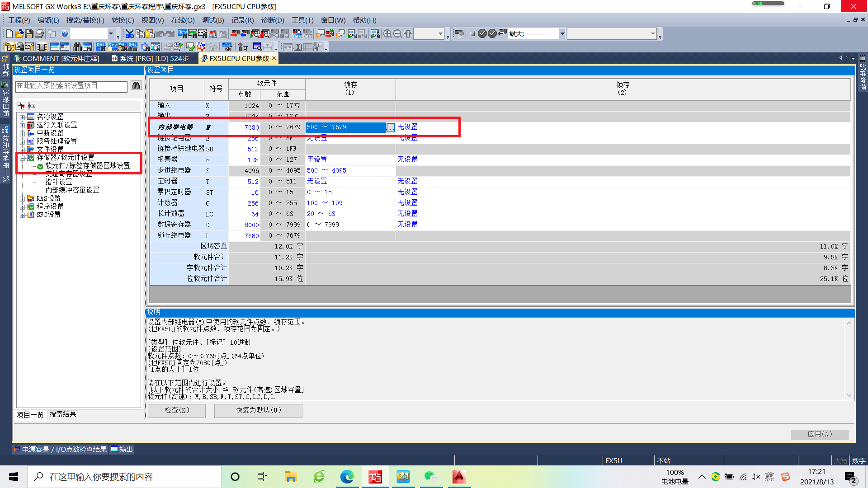The height and width of the screenshot is (488, 868).
Task: Collapse the 存储器/软元件设置 tree node
Action: 22,158
